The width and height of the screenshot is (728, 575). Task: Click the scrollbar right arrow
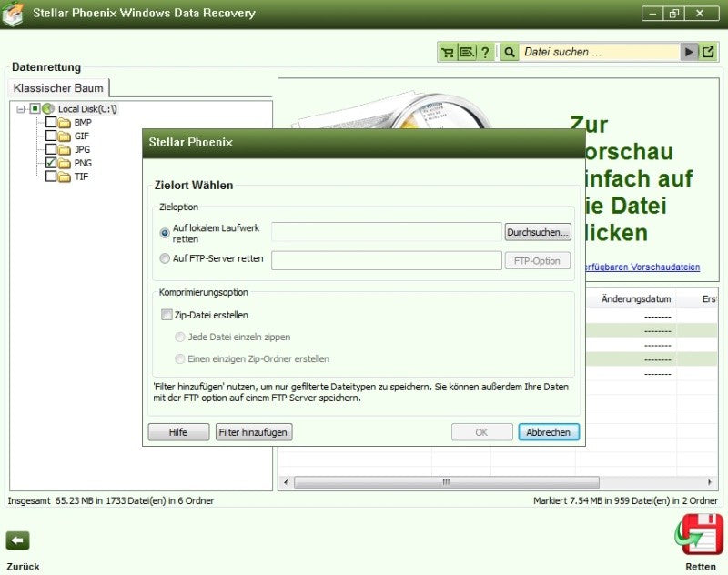[x=710, y=482]
